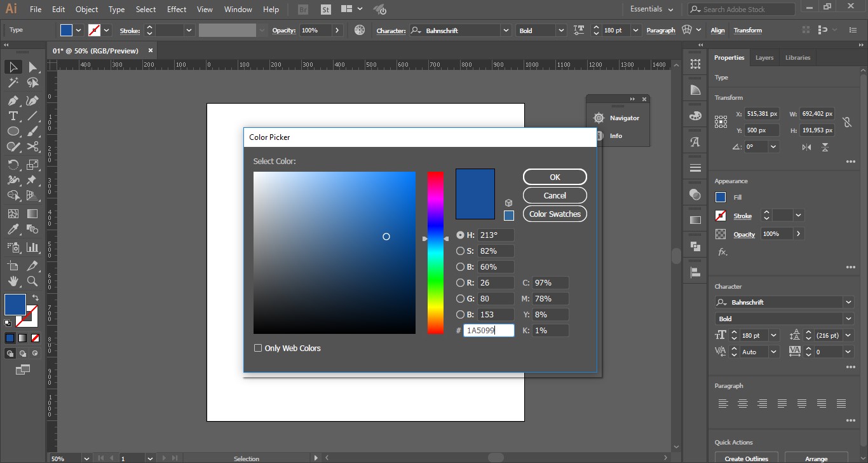The height and width of the screenshot is (463, 868).
Task: Select the Eyedropper tool
Action: [x=13, y=230]
